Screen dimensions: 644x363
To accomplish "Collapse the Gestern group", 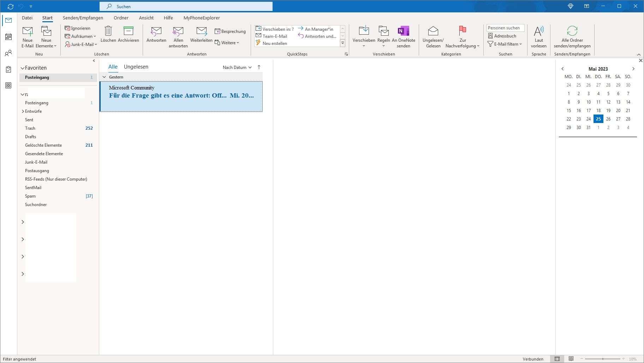I will pos(104,77).
